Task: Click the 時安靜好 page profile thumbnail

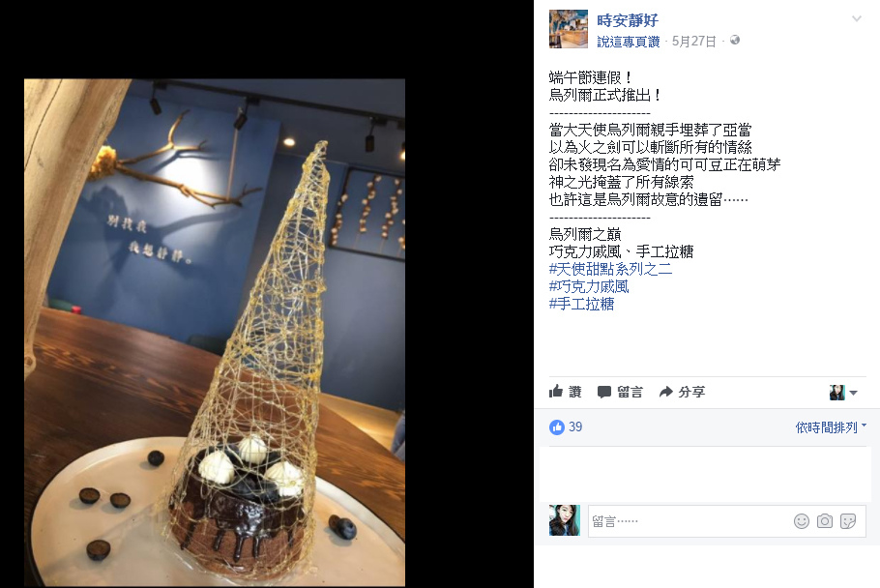Action: [x=568, y=29]
